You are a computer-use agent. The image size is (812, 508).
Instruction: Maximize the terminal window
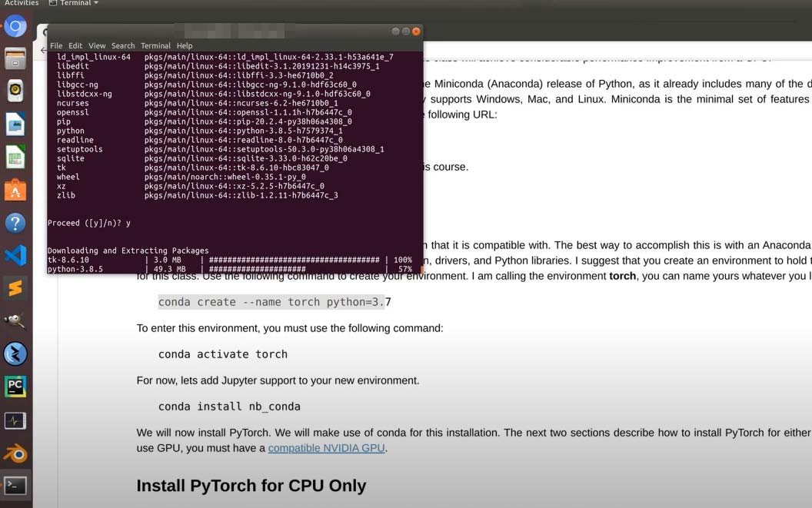click(x=406, y=31)
